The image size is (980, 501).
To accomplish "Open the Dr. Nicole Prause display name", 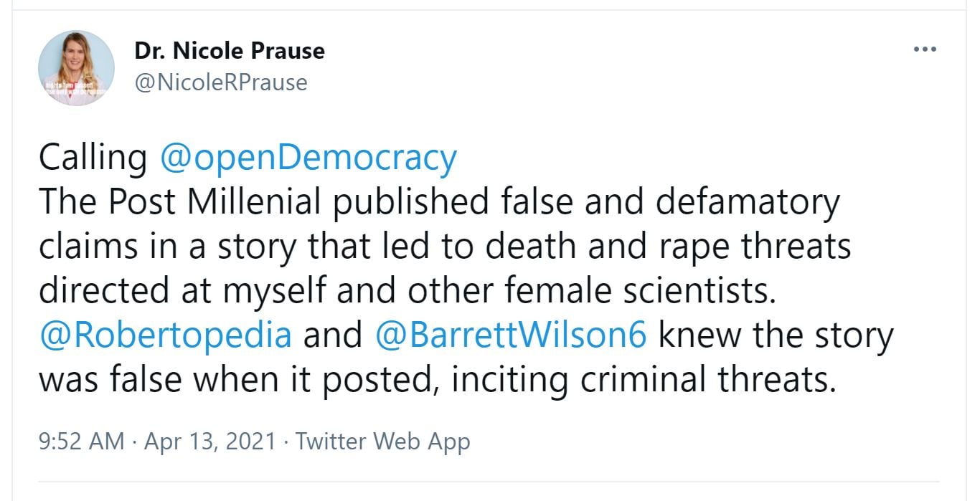I will [x=229, y=51].
